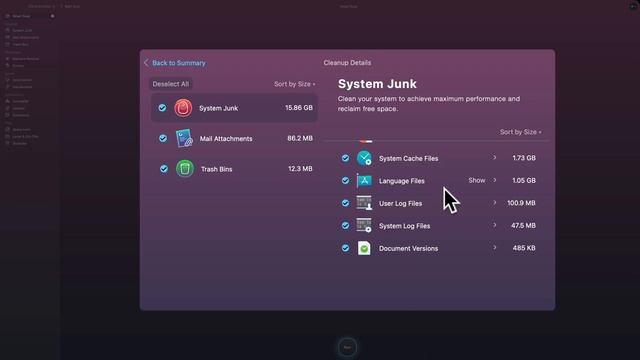This screenshot has height=360, width=640.
Task: Uncheck the Mail Attachments checkbox
Action: [x=163, y=138]
